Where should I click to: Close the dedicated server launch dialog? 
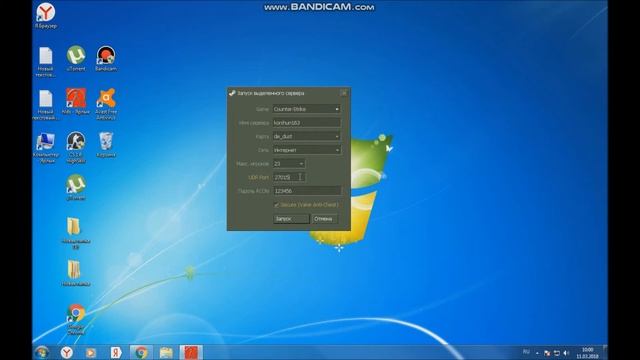tap(344, 93)
